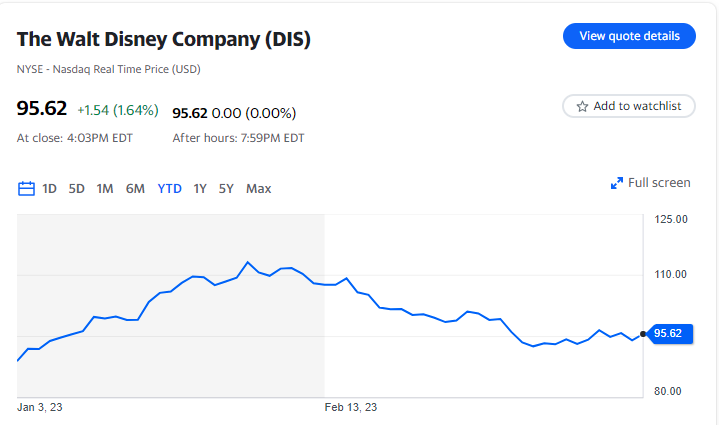Click the 110.00 price axis label
The width and height of the screenshot is (719, 425).
point(668,274)
